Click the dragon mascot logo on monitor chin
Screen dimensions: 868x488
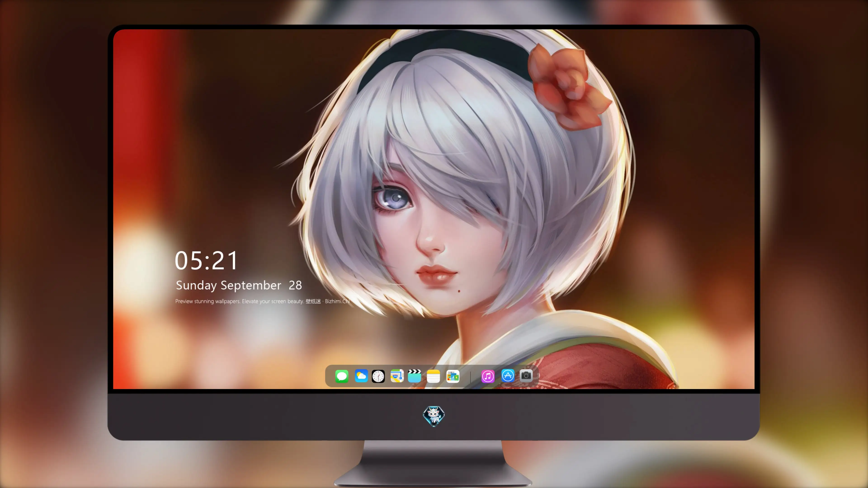[434, 416]
